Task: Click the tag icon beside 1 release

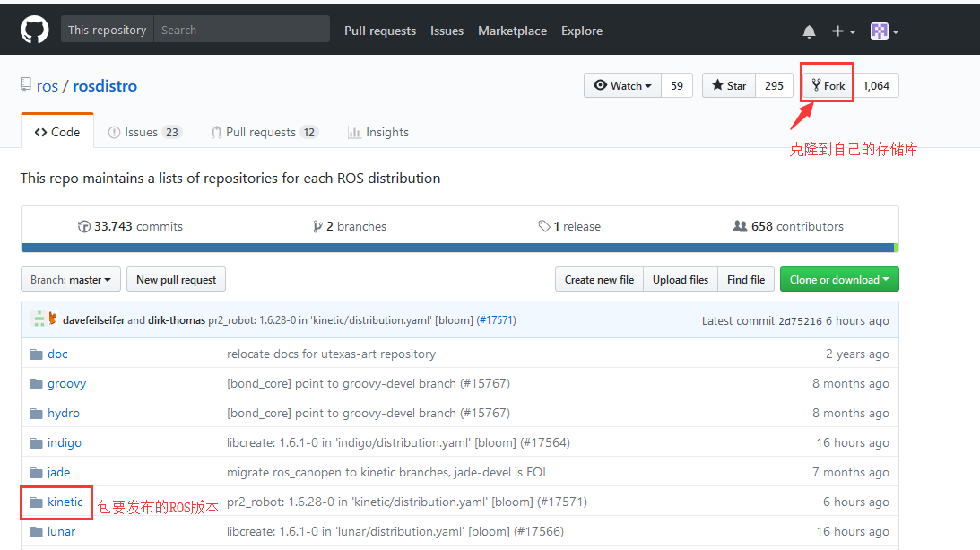Action: pos(544,226)
